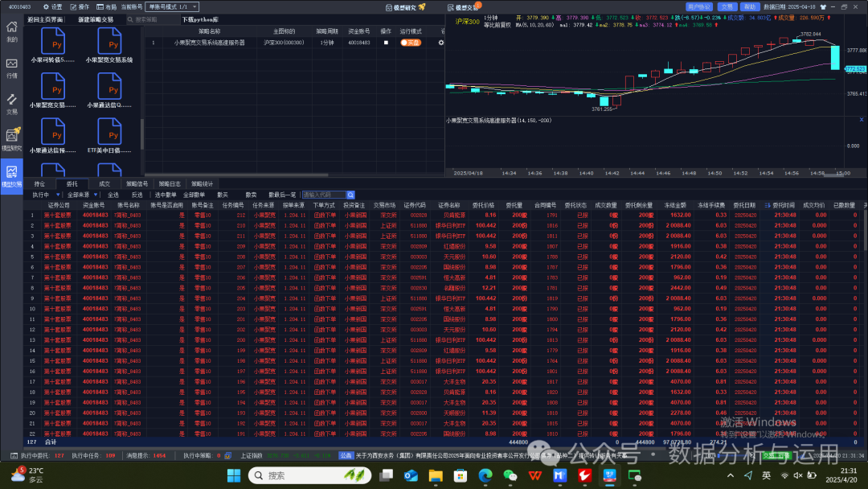Click 下载python库 button
Screen dimensions: 868x489
[x=200, y=19]
